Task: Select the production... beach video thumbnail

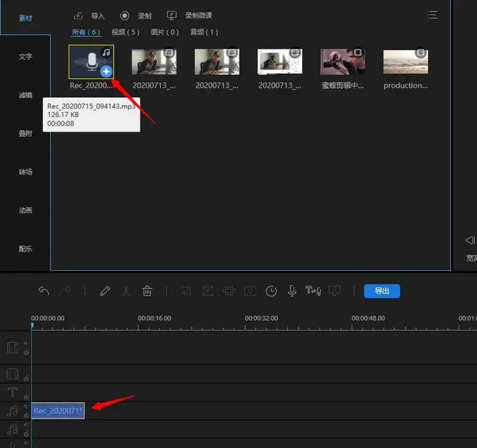Action: [x=405, y=62]
